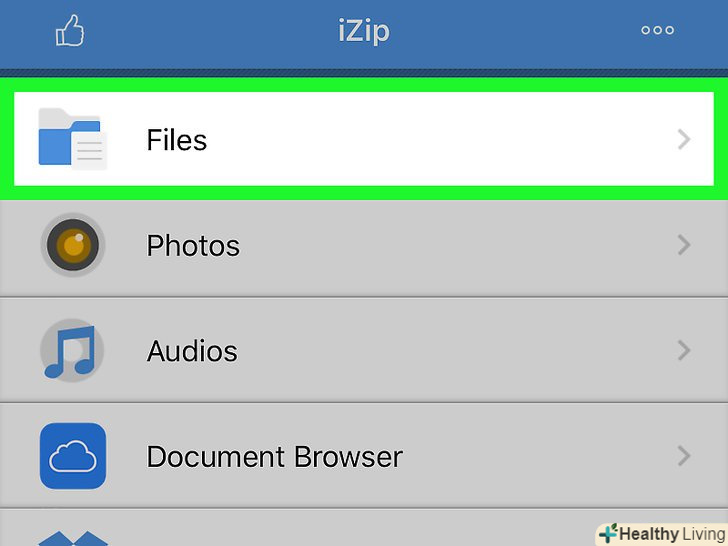Tap the empty space in bottom partial row
Screen dimensions: 728x546
tap(350, 530)
